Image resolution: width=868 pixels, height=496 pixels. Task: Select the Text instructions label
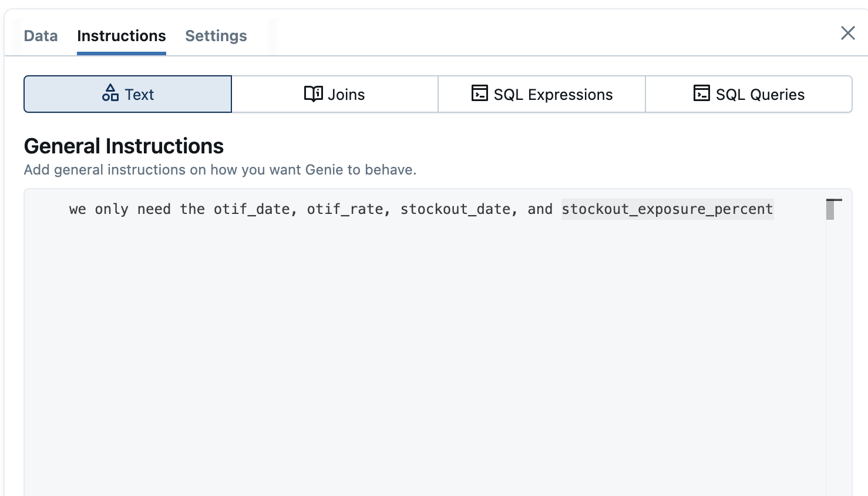(139, 95)
